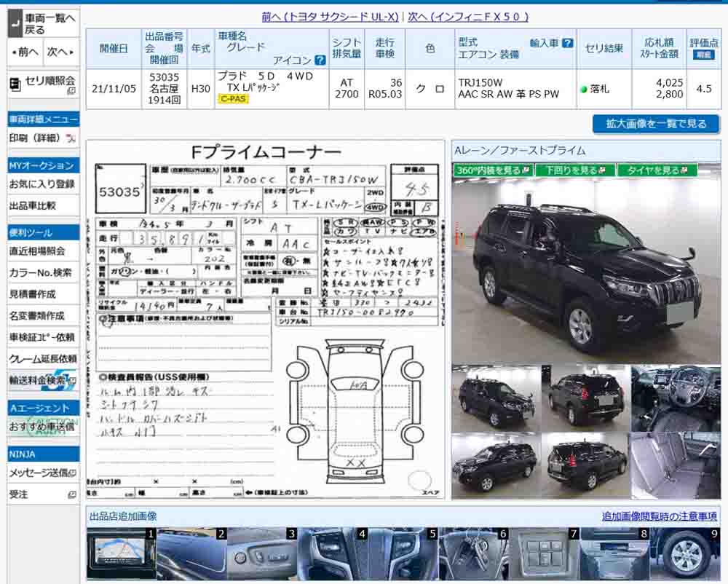Image resolution: width=728 pixels, height=584 pixels.
Task: Open additional image 4 steering switches
Action: point(333,554)
